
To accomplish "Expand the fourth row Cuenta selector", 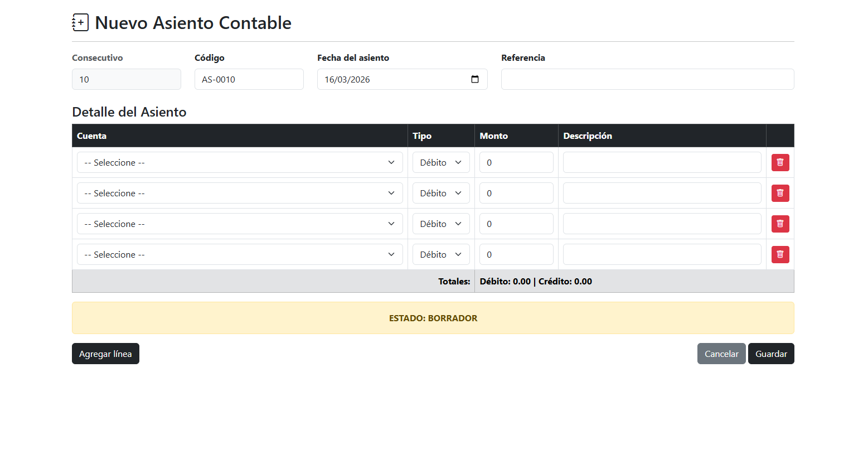I will click(x=240, y=254).
